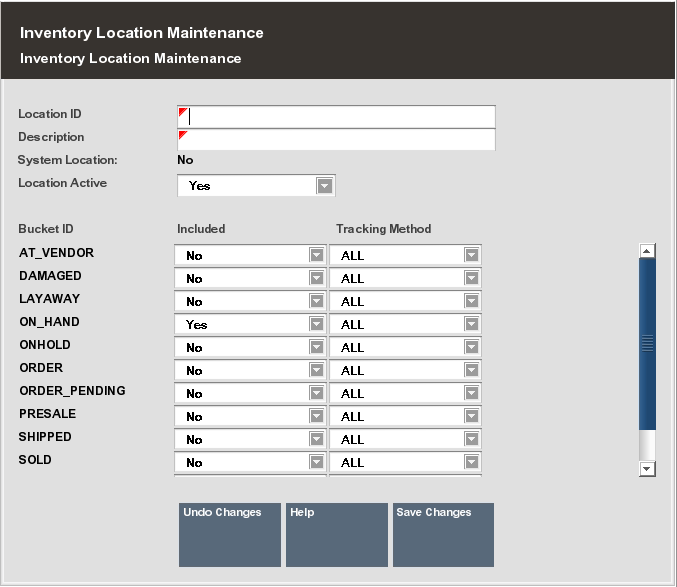Open the ONHOLD Tracking Method dropdown

[405, 347]
